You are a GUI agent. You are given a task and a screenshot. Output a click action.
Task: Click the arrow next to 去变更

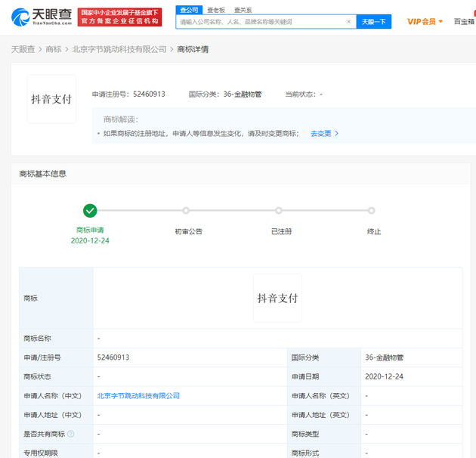point(336,133)
